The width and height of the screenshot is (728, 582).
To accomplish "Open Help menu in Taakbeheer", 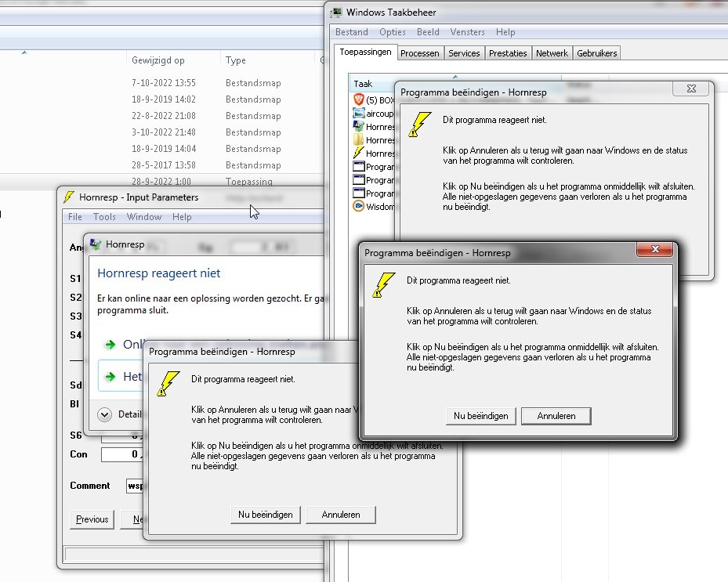I will pos(505,32).
